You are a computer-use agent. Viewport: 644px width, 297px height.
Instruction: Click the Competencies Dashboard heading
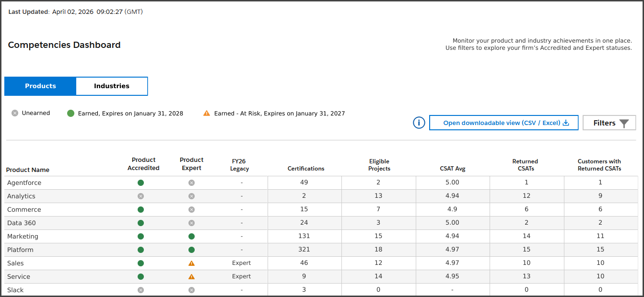[64, 45]
